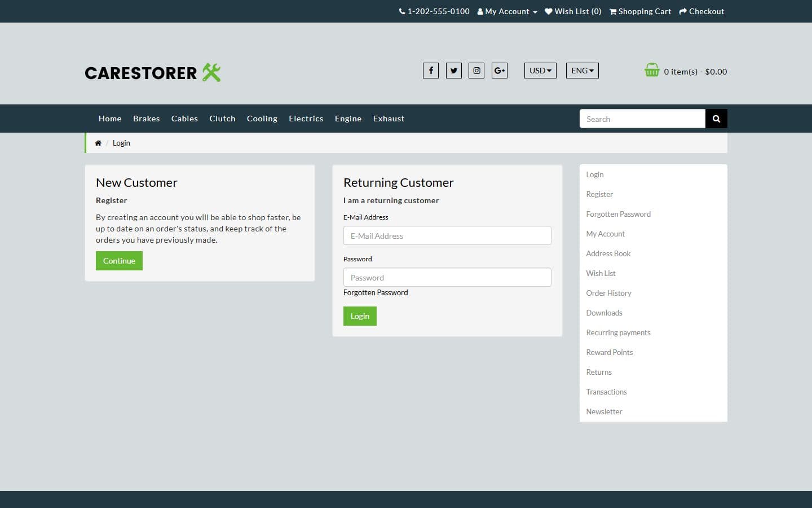Open Forgotten Password link under password field
Viewport: 812px width, 508px height.
(376, 292)
